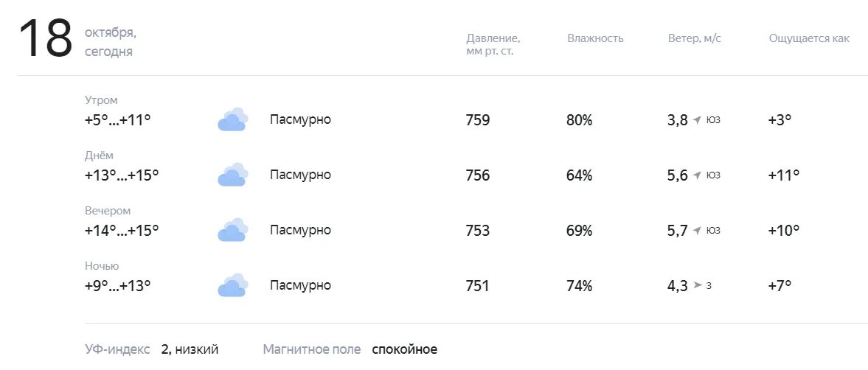Viewport: 868px width, 370px height.
Task: Click the 'Влажность' column header
Action: [x=595, y=38]
